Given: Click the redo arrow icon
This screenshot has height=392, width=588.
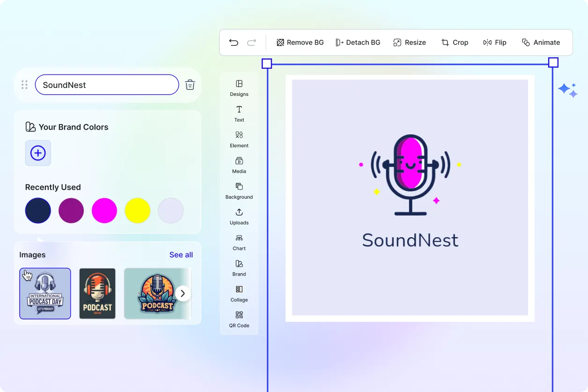Looking at the screenshot, I should (x=251, y=43).
